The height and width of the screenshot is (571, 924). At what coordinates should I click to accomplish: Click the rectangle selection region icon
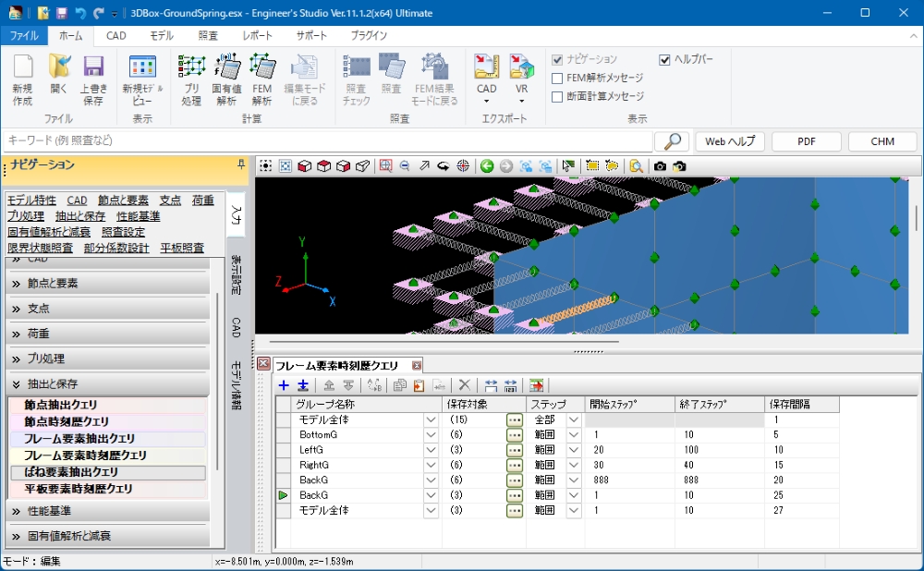click(x=592, y=166)
